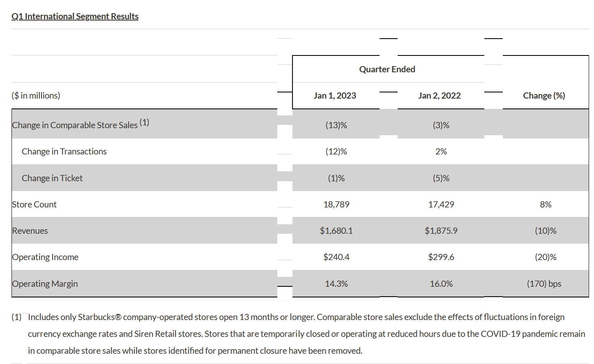Select the $240.4 operating income value
The height and width of the screenshot is (364, 594).
click(336, 257)
